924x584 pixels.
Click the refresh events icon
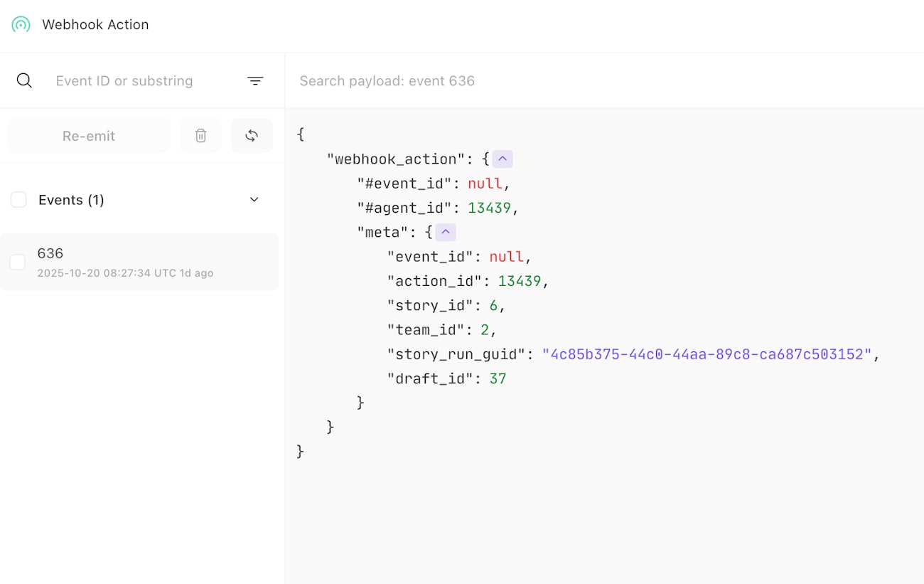tap(252, 136)
